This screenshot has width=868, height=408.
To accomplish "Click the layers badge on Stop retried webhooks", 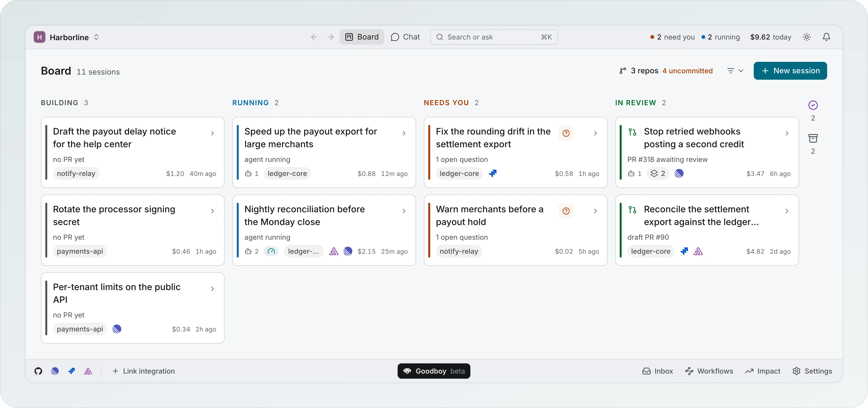I will [658, 173].
